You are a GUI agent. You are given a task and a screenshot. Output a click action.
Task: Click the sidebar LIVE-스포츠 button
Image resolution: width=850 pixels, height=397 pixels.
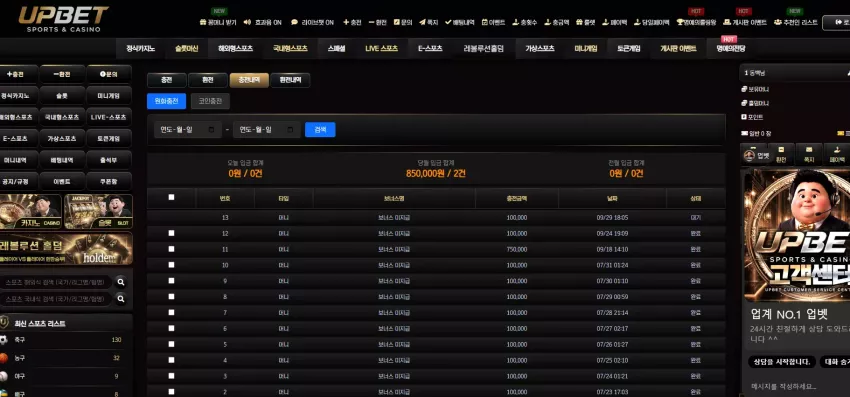[109, 117]
